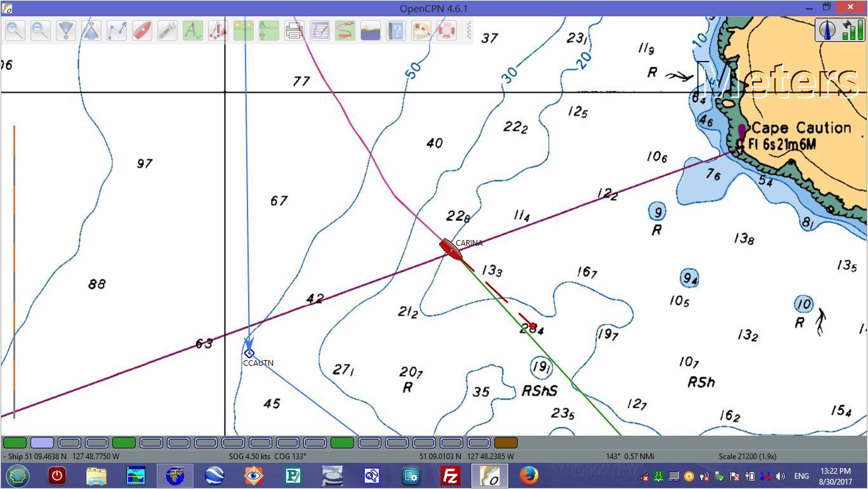Select the lavender highlighted chart bar segment
This screenshot has width=868, height=489.
[x=42, y=443]
